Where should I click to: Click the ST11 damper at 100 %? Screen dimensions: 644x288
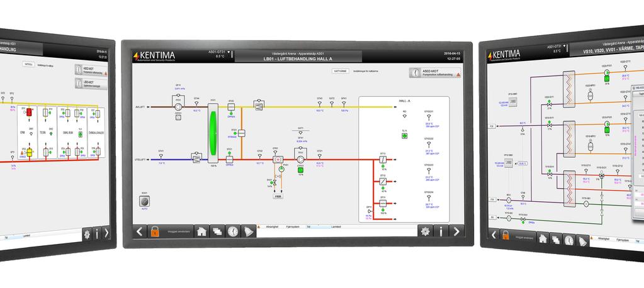(x=383, y=203)
